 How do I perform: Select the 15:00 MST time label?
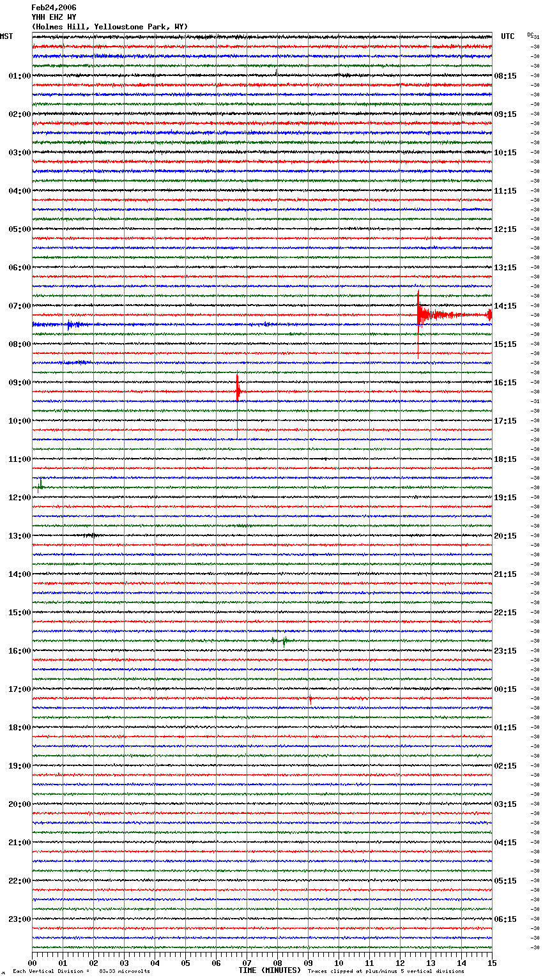coord(19,613)
